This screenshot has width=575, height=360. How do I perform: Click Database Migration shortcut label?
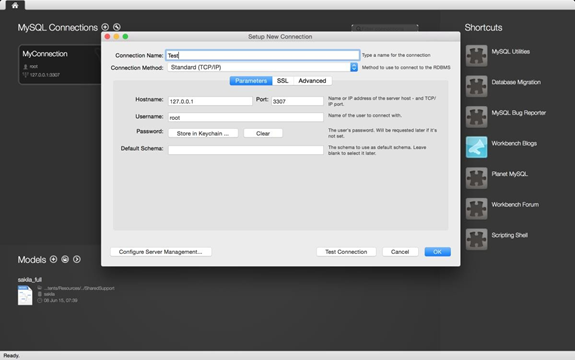(x=516, y=82)
